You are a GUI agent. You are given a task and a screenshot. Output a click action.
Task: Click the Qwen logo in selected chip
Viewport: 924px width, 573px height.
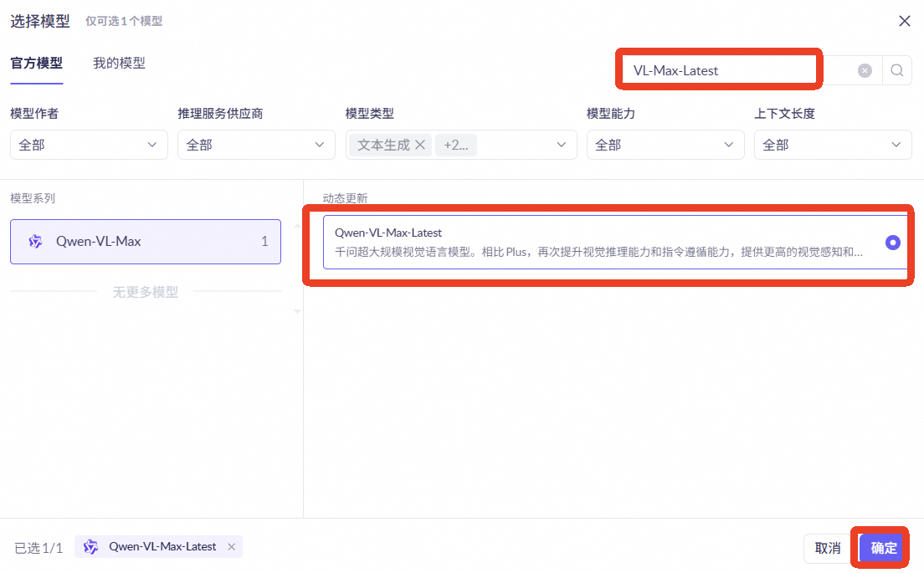click(90, 546)
